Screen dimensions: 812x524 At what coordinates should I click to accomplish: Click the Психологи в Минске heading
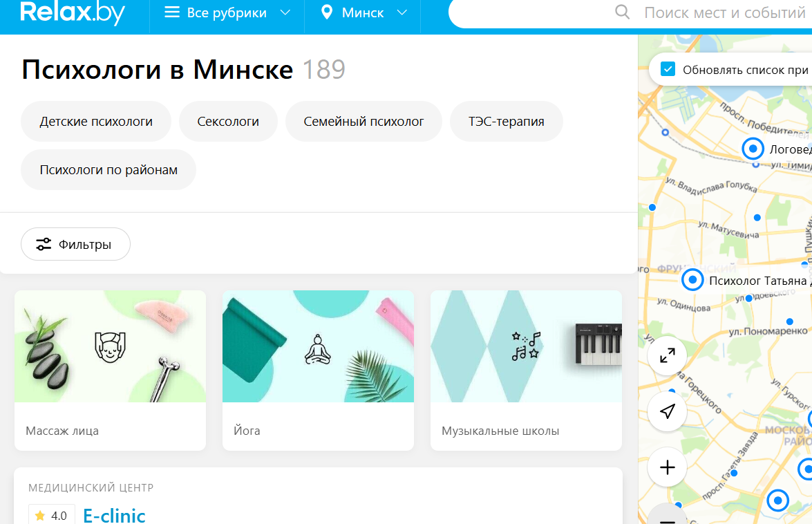pos(158,69)
